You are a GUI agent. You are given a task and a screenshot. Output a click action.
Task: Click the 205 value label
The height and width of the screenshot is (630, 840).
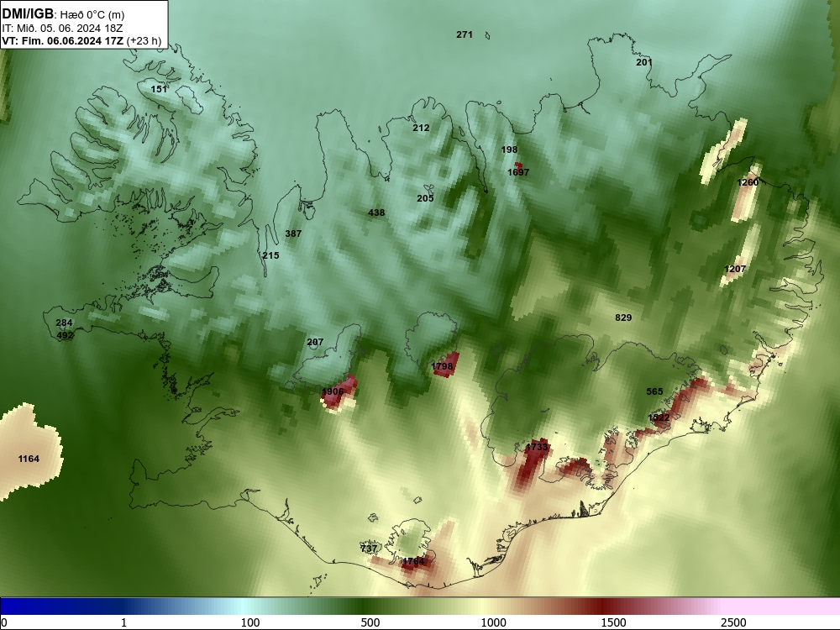[x=425, y=198]
